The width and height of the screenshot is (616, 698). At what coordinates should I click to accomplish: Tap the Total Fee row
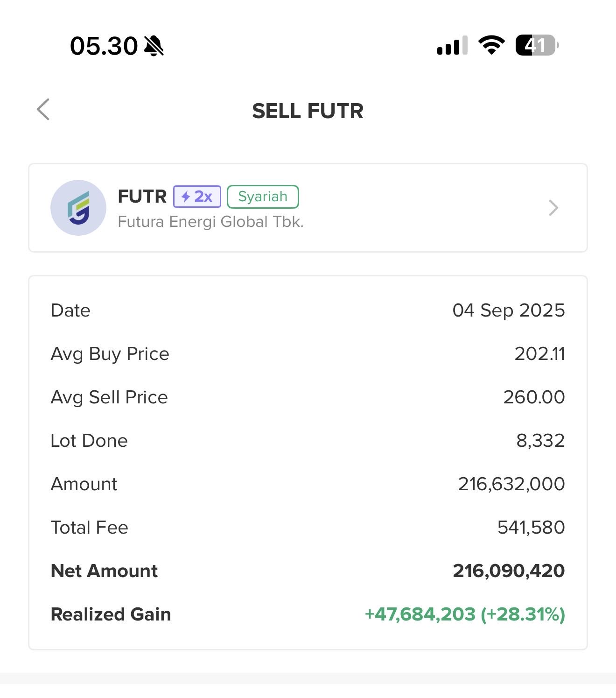(308, 528)
